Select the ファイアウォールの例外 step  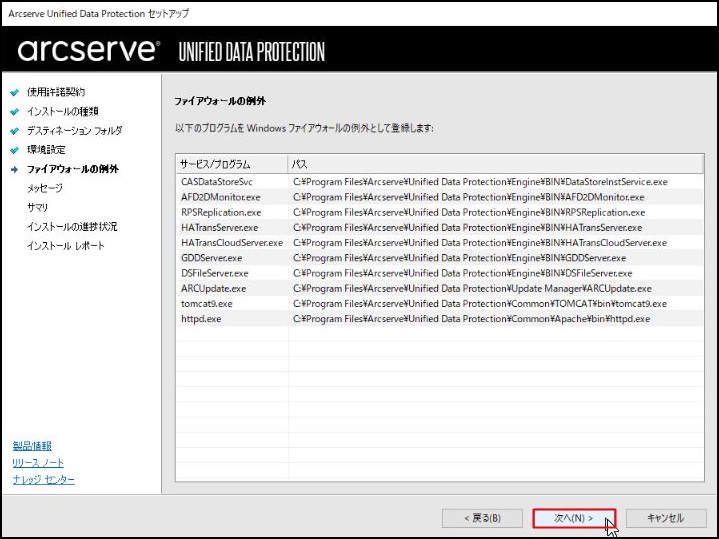click(x=72, y=169)
